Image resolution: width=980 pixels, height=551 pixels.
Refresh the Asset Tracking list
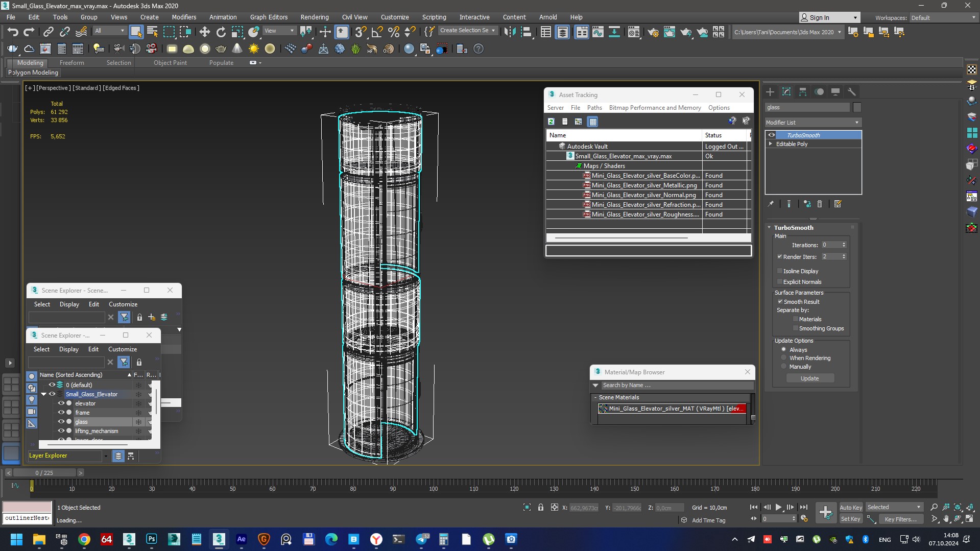coord(551,122)
